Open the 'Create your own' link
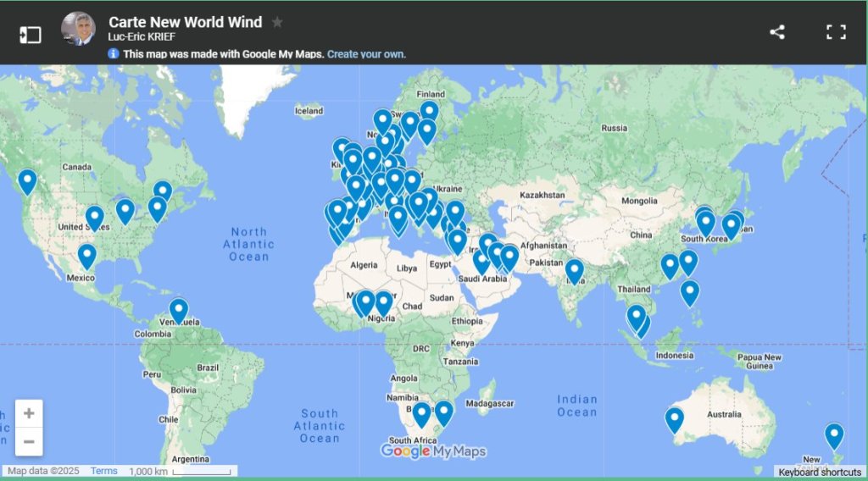Screen dimensions: 868x481 pyautogui.click(x=366, y=54)
